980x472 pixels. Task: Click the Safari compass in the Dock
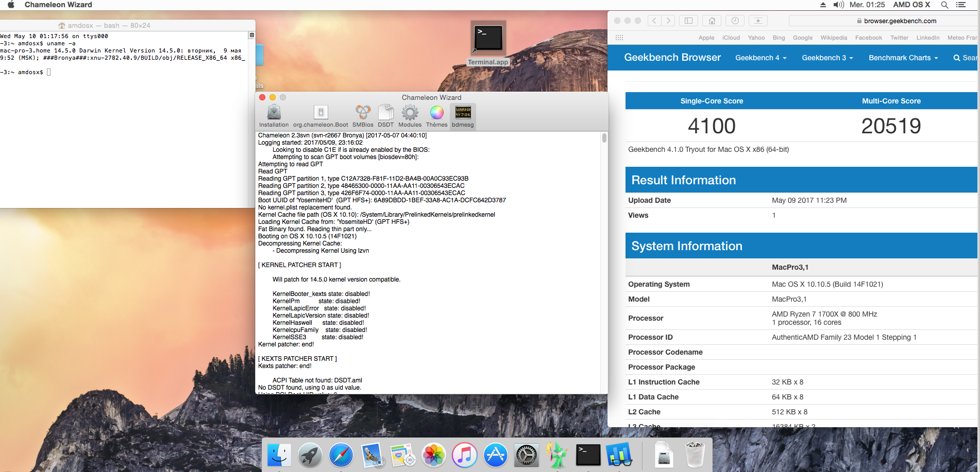pos(341,455)
